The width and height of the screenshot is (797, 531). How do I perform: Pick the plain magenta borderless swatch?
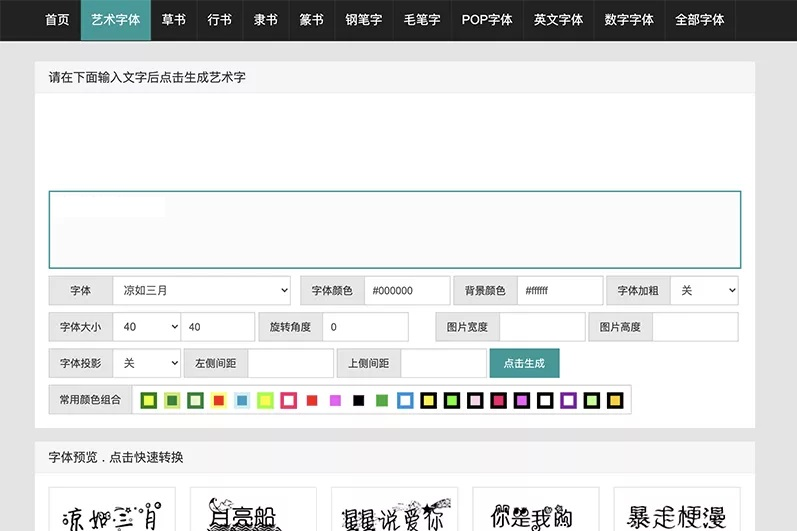pos(335,400)
